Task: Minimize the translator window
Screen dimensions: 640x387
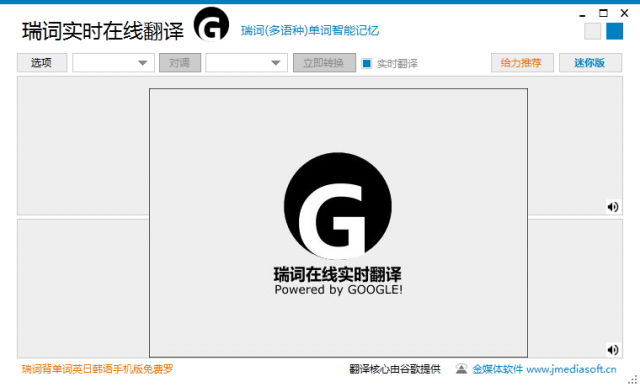Action: [582, 15]
